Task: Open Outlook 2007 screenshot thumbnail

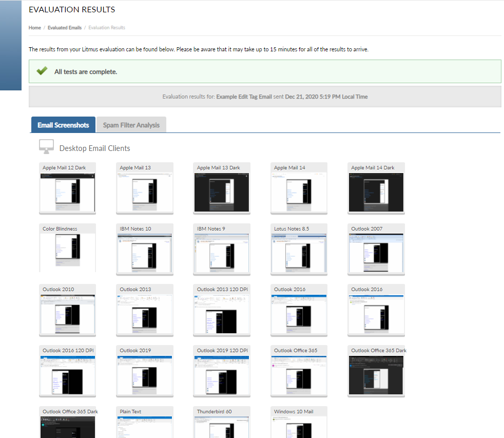Action: (376, 254)
